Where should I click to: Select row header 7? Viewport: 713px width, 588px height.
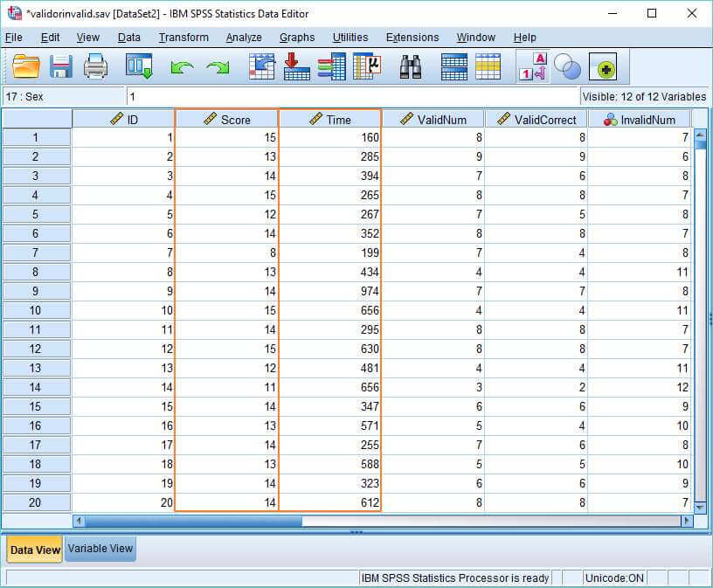click(36, 252)
